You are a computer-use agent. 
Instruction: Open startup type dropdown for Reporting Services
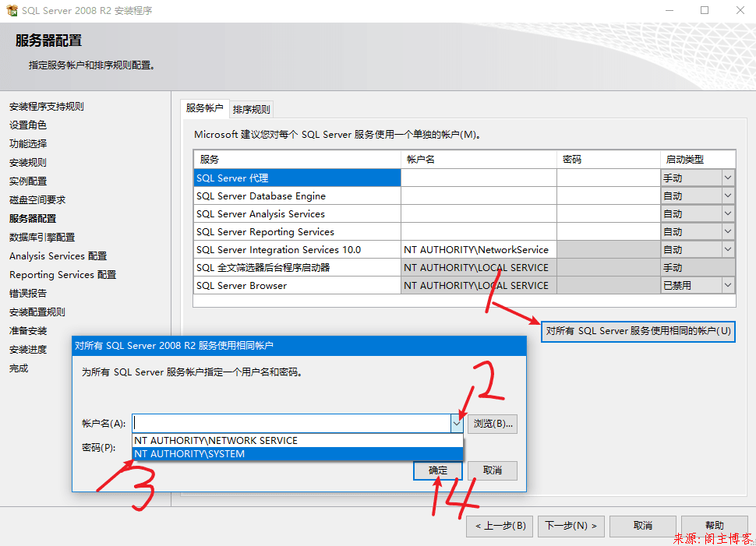(728, 231)
